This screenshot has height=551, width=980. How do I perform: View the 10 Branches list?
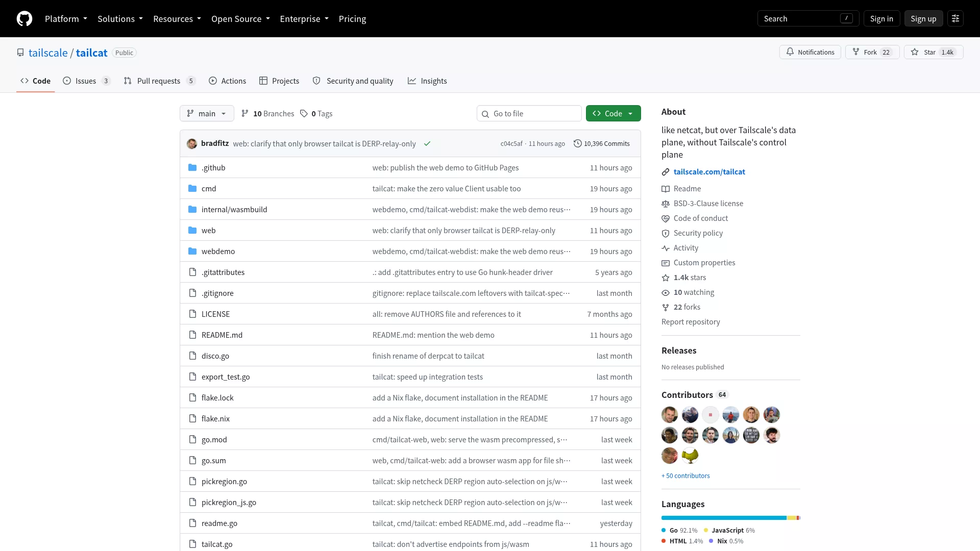pyautogui.click(x=268, y=114)
